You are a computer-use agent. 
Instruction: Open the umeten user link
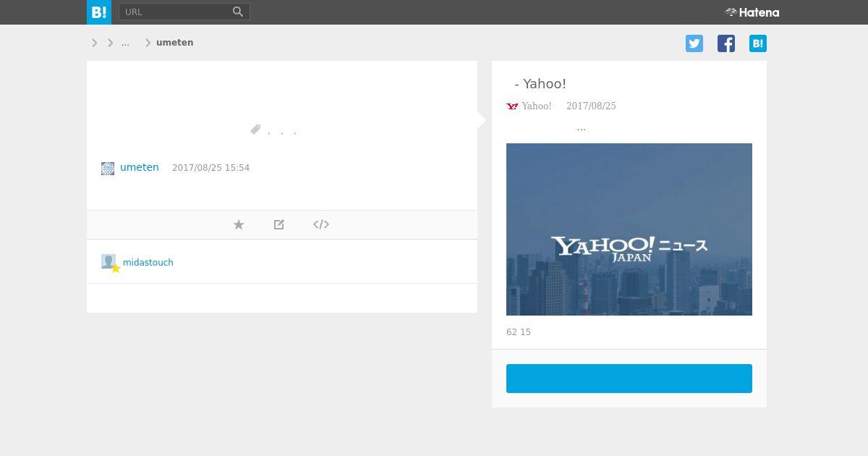(140, 167)
